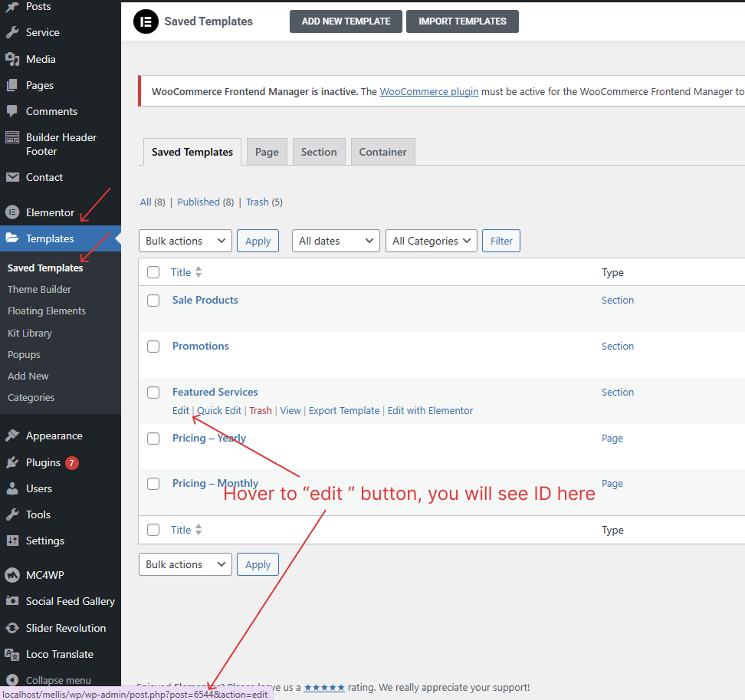Open the WooCommerce plugin link

[x=429, y=92]
